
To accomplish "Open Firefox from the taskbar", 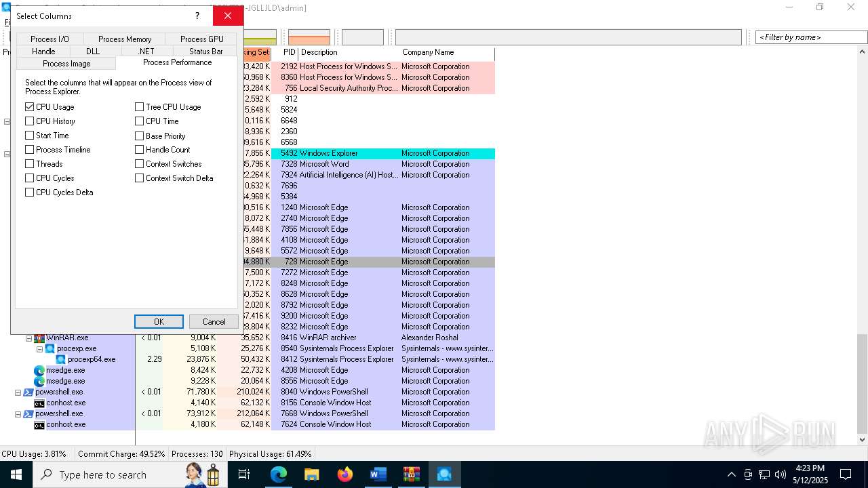I will click(344, 474).
